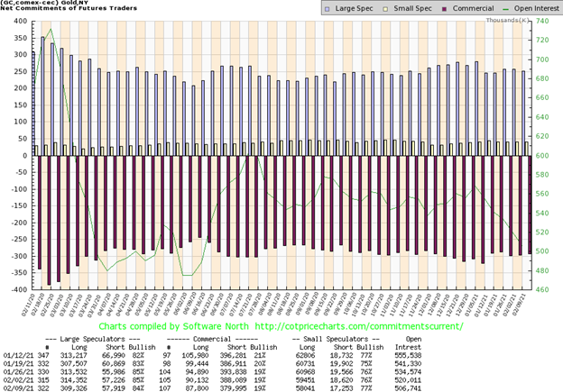Open the cotpricecharts.com commitmentscurrent URL
The height and width of the screenshot is (392, 563).
pos(359,326)
